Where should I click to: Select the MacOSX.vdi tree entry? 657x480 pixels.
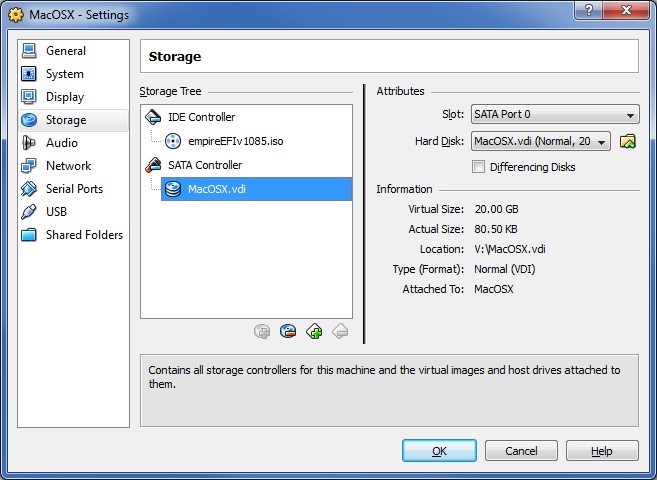[x=256, y=189]
